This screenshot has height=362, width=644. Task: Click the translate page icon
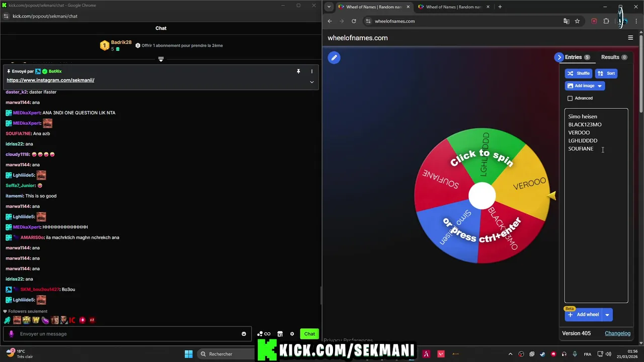coord(567,21)
